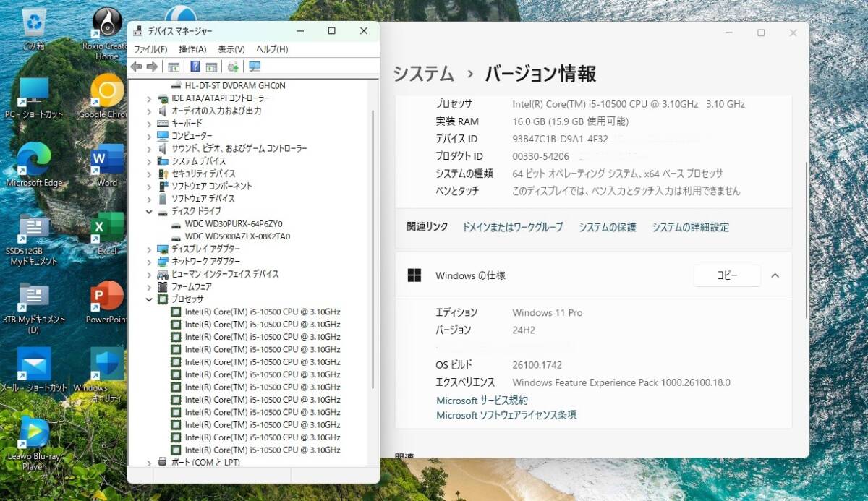Open the Windows セキュリティ desktop shortcut
The width and height of the screenshot is (868, 501).
(107, 374)
